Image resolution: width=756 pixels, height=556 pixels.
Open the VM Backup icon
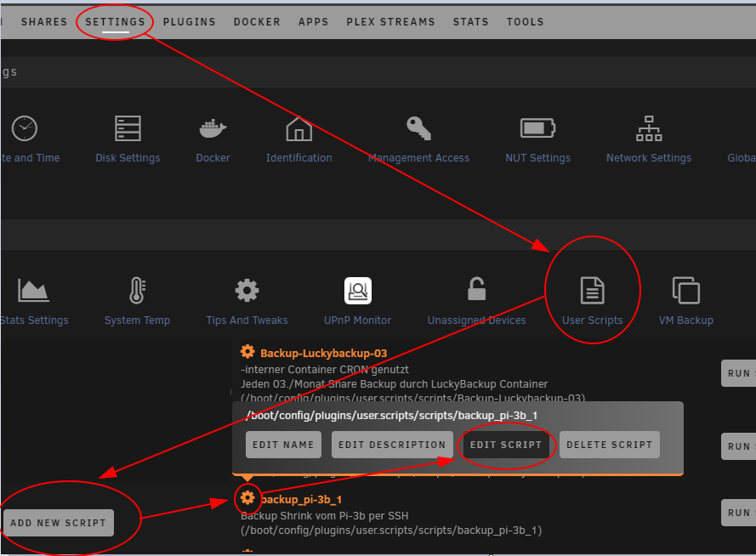click(685, 291)
